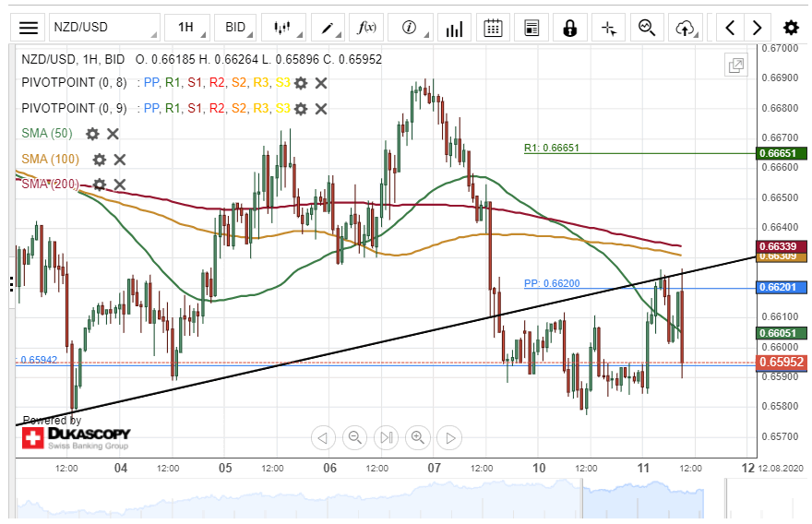Image resolution: width=812 pixels, height=524 pixels.
Task: Zoom in the chart with plus magnifier
Action: coord(418,438)
